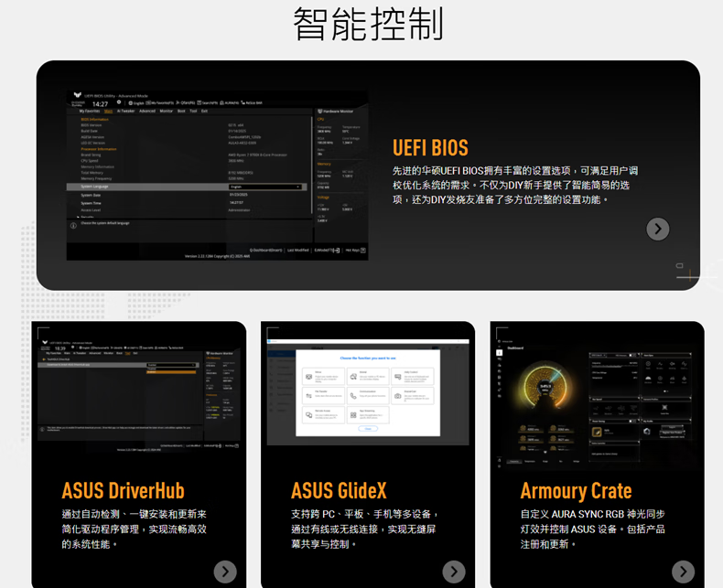Screen dimensions: 723x588
Task: Open the highlighted dropdown in DriverHub screenshot
Action: [x=171, y=366]
